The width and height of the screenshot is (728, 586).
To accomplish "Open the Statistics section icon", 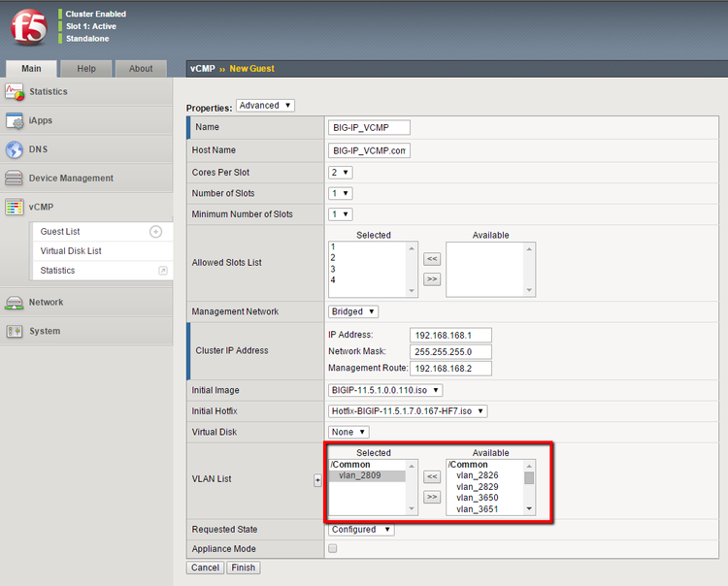I will coord(14,91).
